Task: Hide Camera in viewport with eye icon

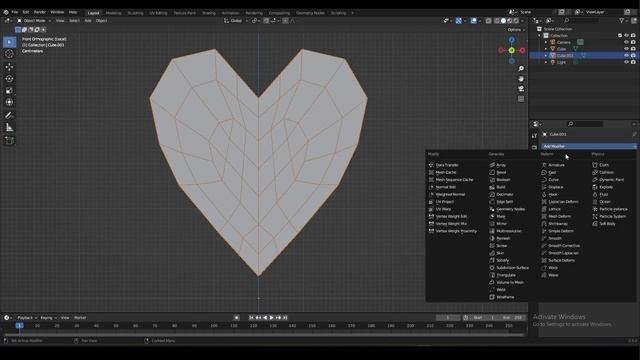Action: click(626, 42)
